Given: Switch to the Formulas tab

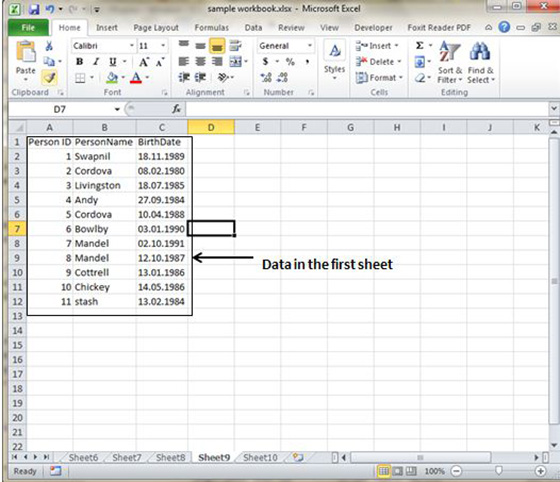Looking at the screenshot, I should 211,27.
